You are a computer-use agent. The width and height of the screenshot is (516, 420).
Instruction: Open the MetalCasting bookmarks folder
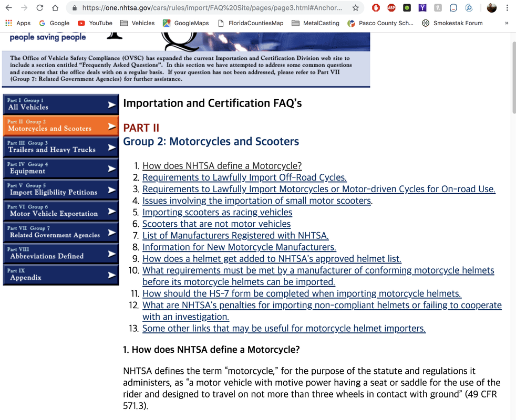[x=316, y=23]
